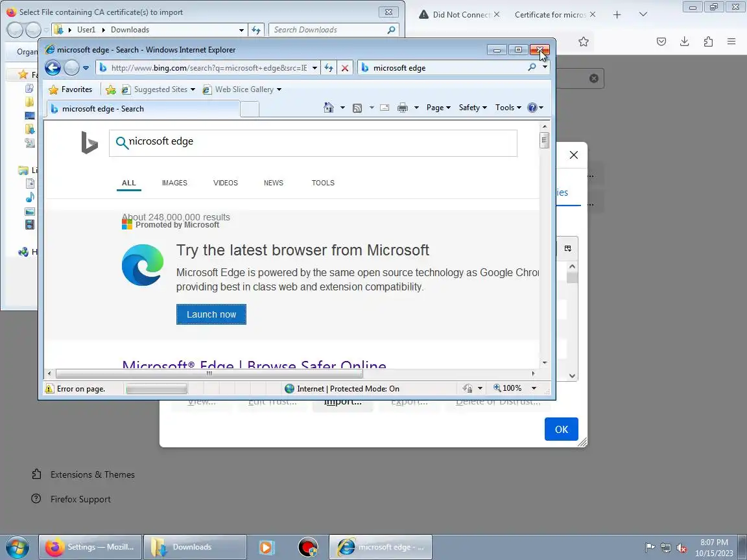Click the IE search box magnifier icon
747x560 pixels.
[x=532, y=67]
